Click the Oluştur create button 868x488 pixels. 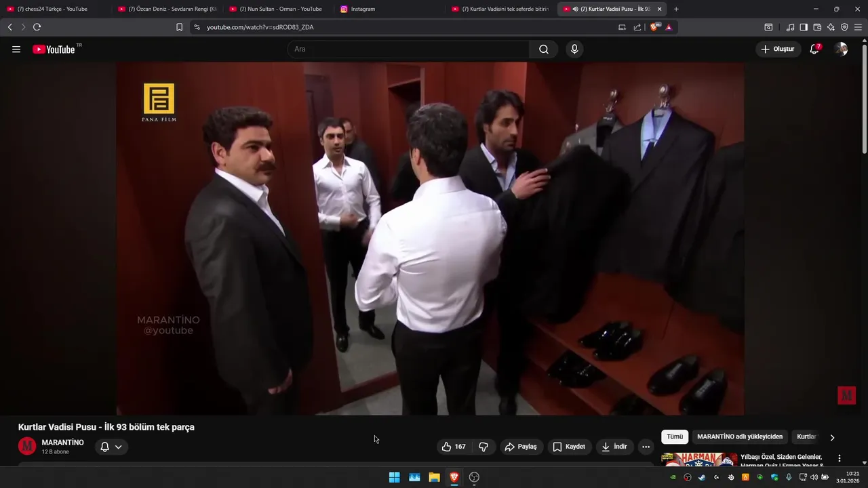778,49
